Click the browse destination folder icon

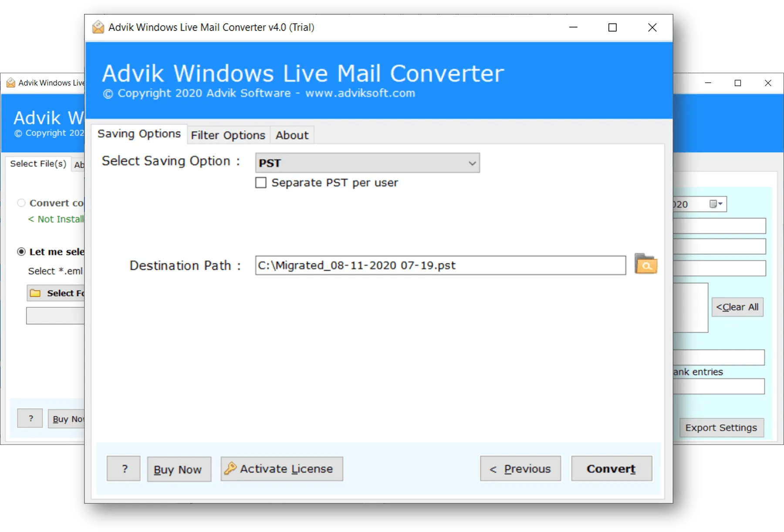[x=645, y=264]
